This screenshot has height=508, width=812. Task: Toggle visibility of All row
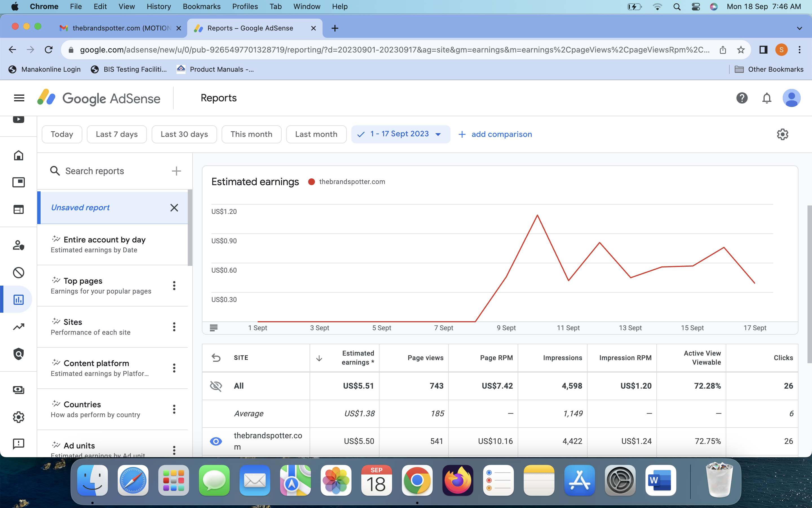tap(216, 386)
